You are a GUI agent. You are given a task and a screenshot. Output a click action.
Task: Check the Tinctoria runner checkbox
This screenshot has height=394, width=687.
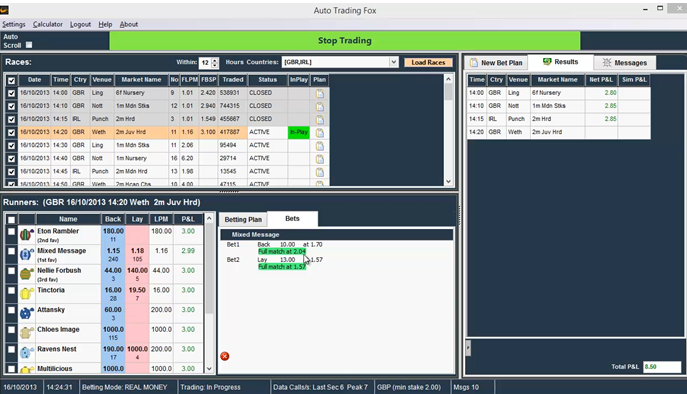tap(11, 291)
